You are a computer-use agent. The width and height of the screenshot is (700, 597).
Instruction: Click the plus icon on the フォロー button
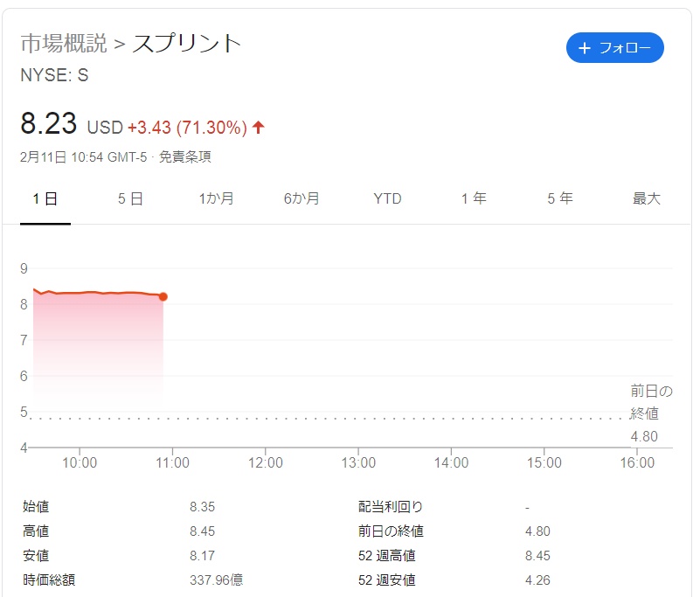click(586, 48)
